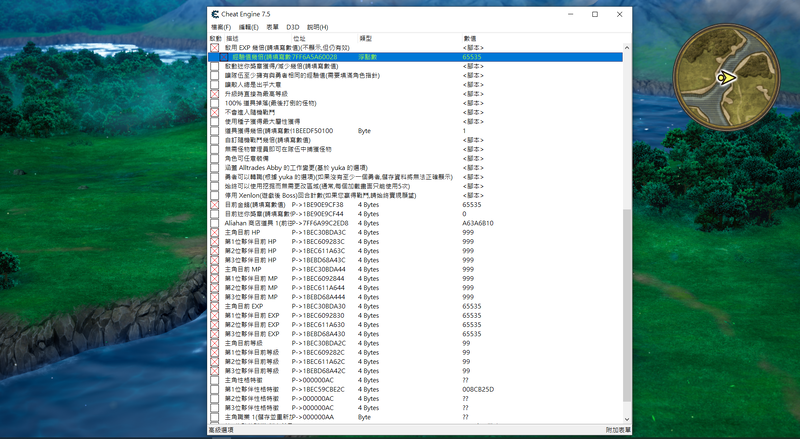The image size is (800, 439).
Task: Click address P->1BEC611A62C
Action: click(318, 361)
